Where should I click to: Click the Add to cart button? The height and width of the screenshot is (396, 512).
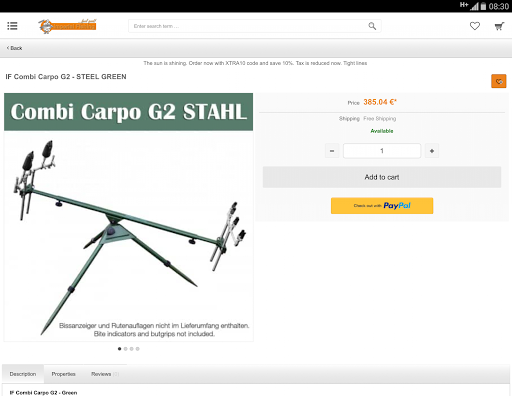[382, 177]
